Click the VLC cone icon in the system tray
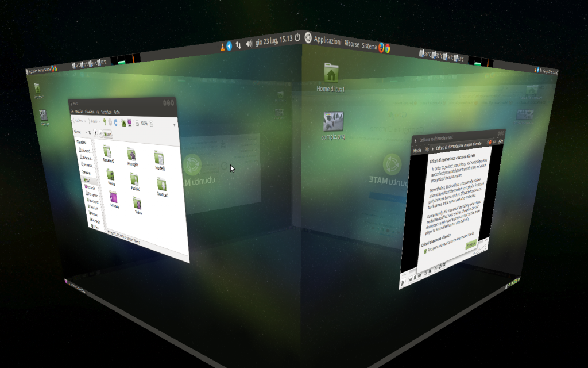Image resolution: width=588 pixels, height=368 pixels. point(222,47)
